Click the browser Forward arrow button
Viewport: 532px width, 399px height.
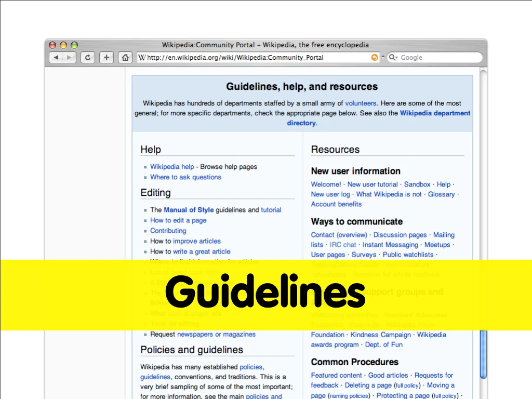69,57
